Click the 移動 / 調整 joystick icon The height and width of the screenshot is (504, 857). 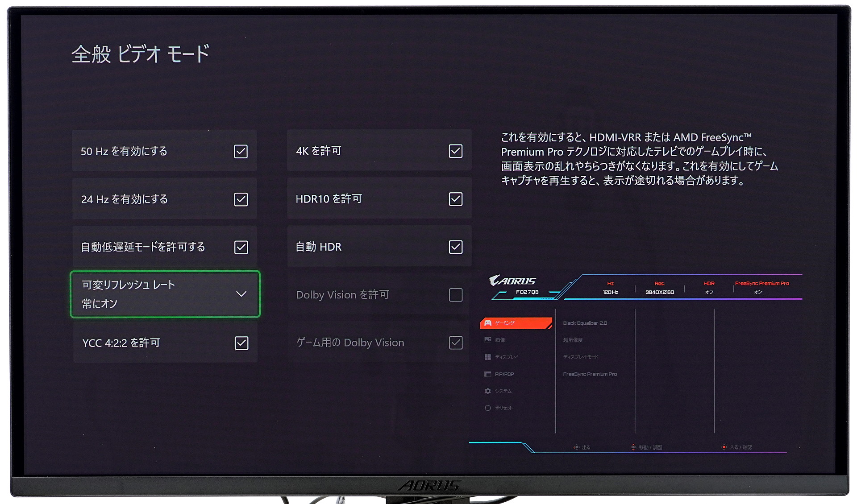pos(633,447)
